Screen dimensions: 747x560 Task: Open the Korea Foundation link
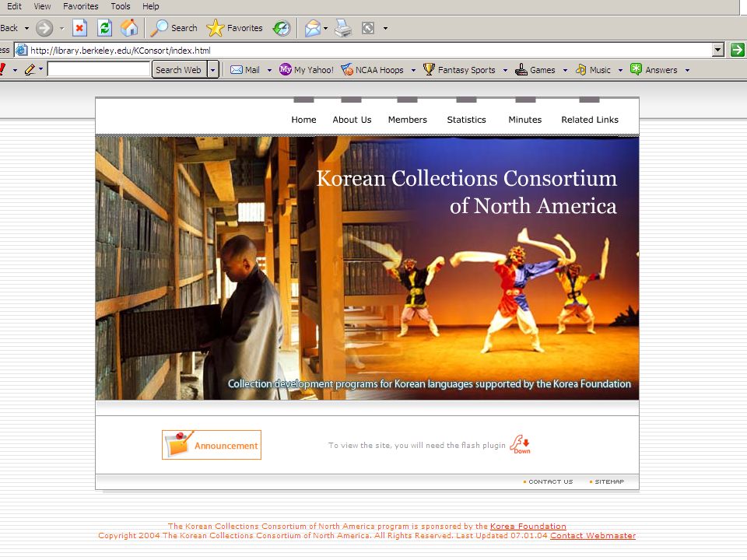pos(528,527)
